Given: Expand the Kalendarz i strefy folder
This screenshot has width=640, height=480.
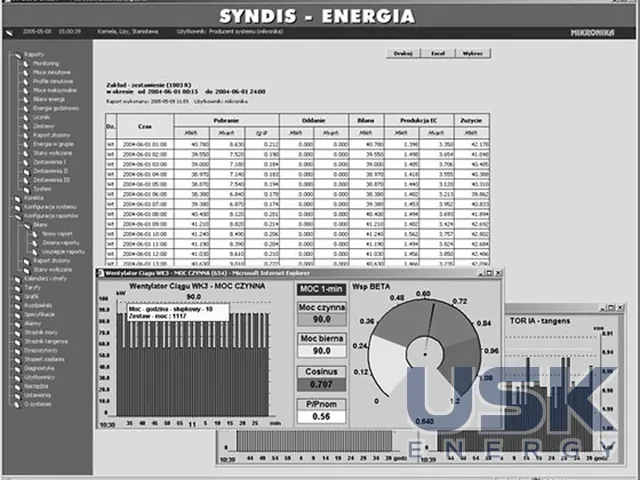Looking at the screenshot, I should pyautogui.click(x=17, y=280).
